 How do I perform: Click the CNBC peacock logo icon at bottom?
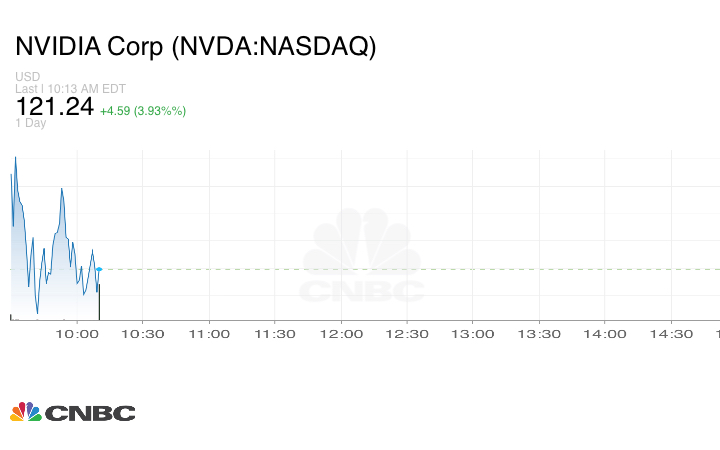click(x=26, y=412)
